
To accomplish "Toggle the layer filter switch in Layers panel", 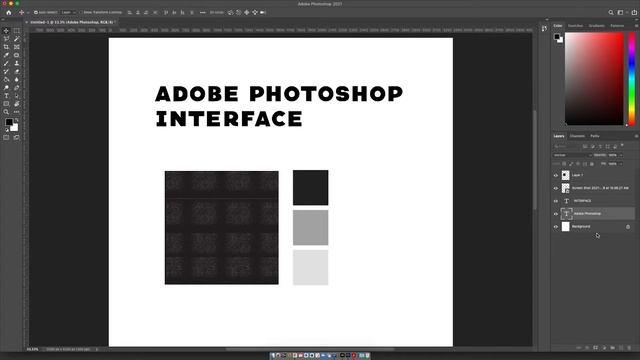I will pyautogui.click(x=622, y=145).
